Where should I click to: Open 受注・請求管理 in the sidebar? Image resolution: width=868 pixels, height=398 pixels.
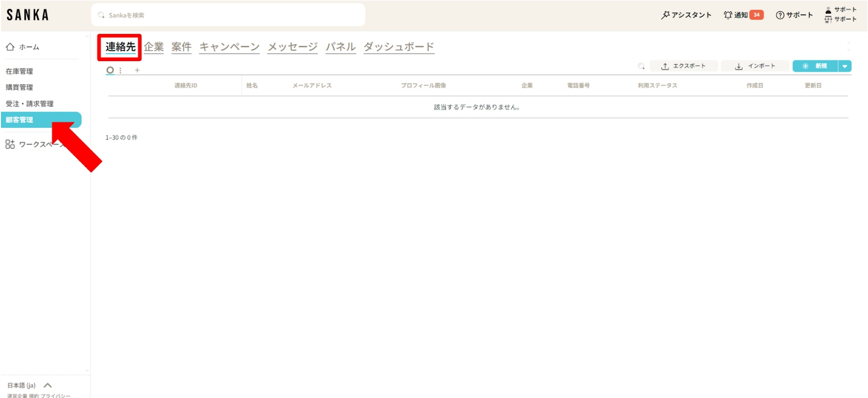pyautogui.click(x=29, y=103)
